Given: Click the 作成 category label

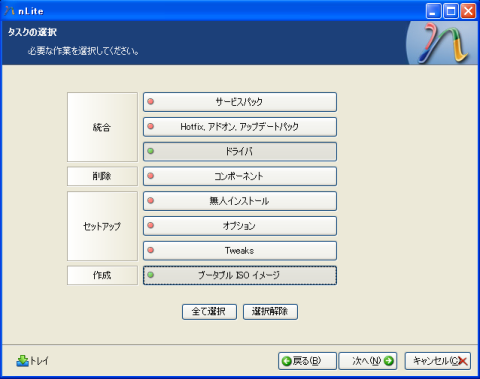Looking at the screenshot, I should tap(102, 275).
